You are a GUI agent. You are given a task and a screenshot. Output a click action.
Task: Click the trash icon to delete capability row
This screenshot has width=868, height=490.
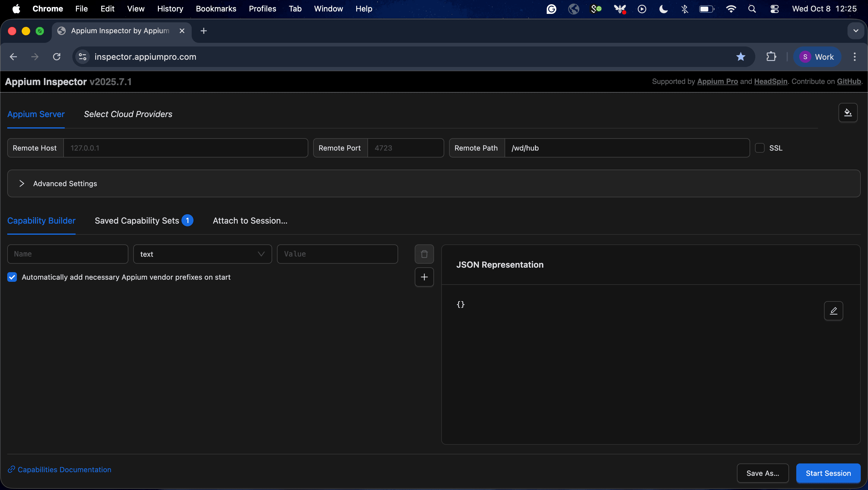[424, 254]
